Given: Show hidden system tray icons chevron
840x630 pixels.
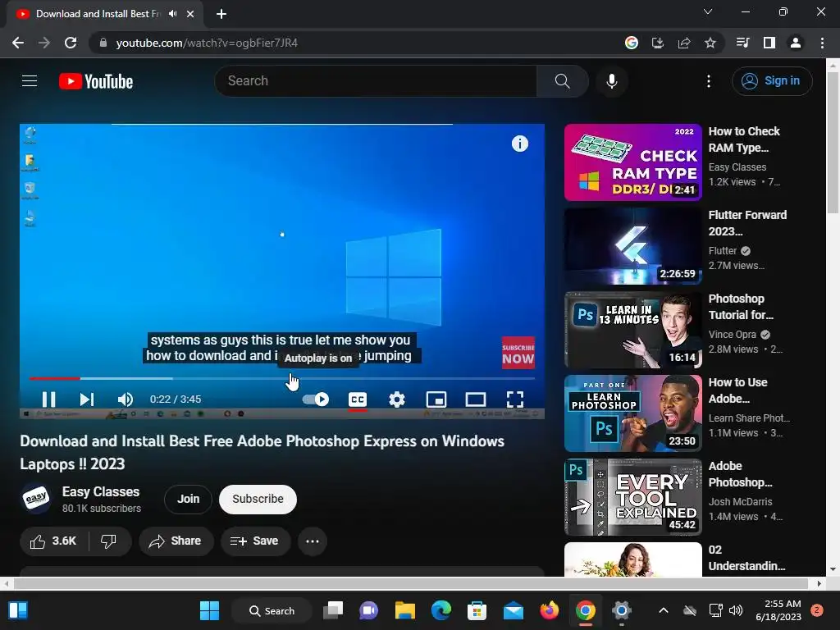Looking at the screenshot, I should (663, 610).
